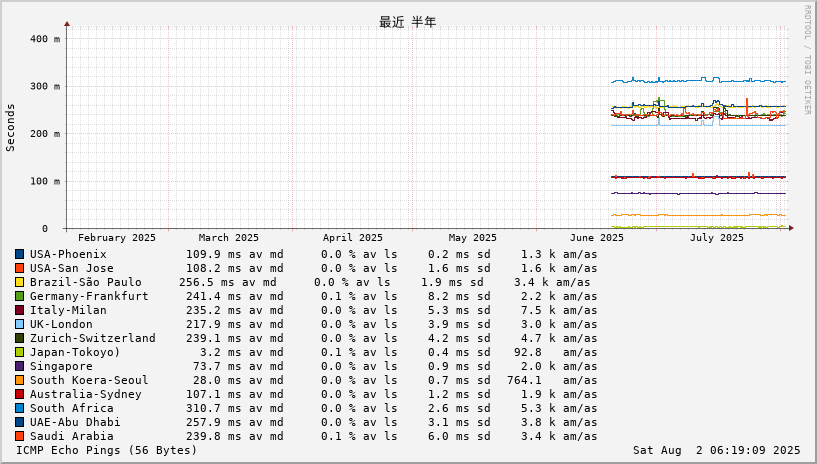Click the "100 m" y-axis tick label

(x=45, y=181)
